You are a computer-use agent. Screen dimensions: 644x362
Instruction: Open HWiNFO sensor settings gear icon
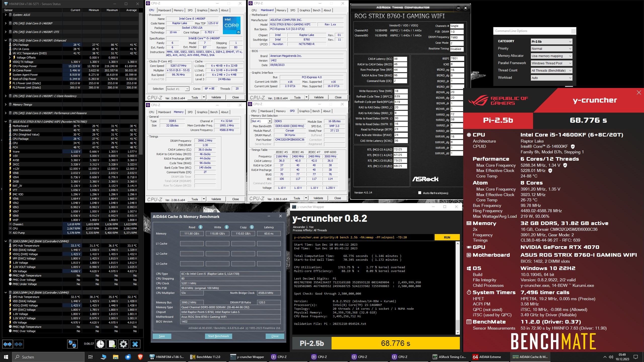[x=123, y=344]
